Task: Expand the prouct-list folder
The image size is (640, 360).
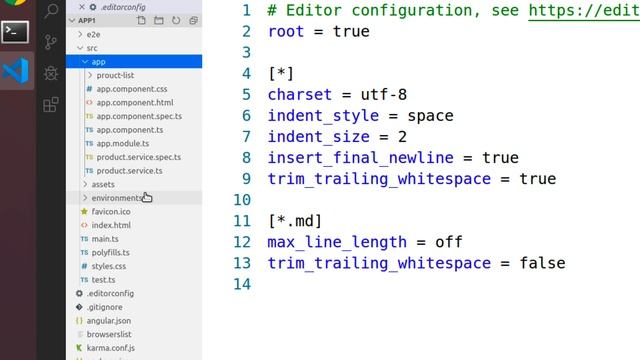Action: 90,75
